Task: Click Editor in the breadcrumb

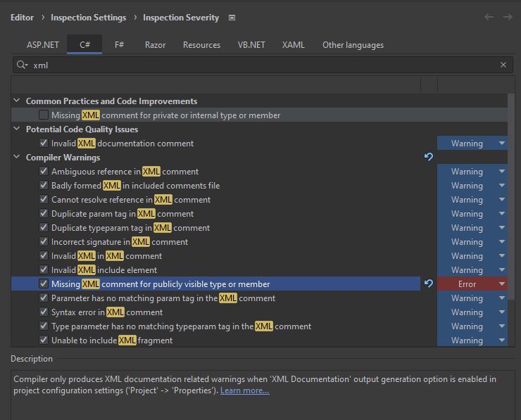Action: click(22, 18)
